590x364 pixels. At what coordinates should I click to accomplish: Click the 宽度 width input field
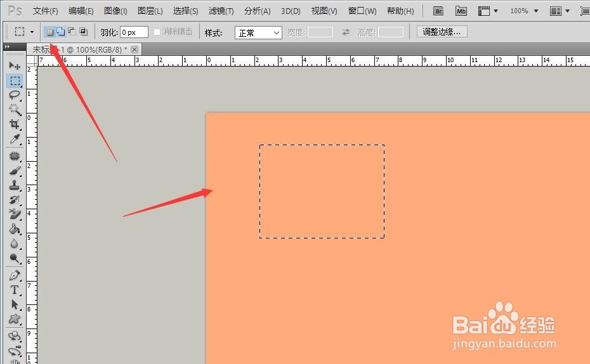pos(320,32)
